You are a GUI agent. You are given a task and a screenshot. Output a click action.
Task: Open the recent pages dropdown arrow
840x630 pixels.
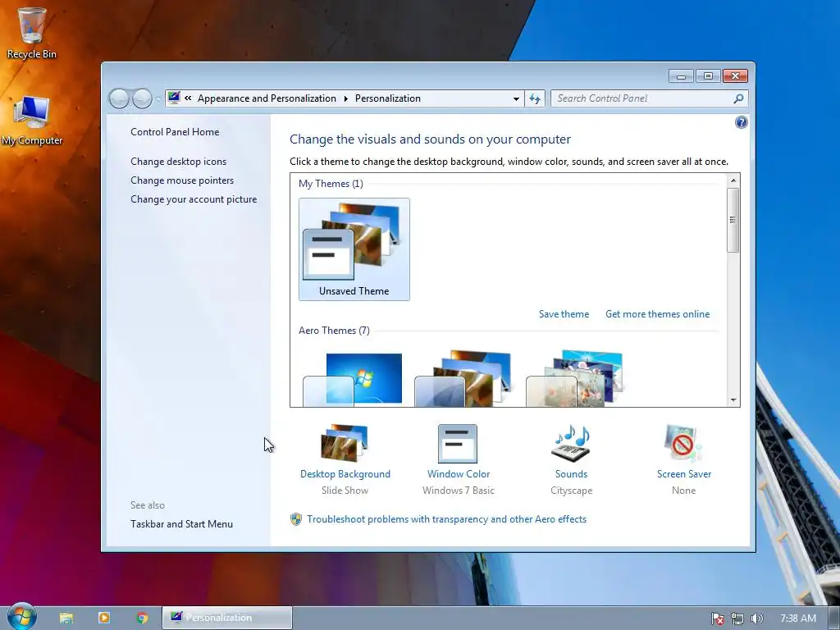tap(158, 99)
